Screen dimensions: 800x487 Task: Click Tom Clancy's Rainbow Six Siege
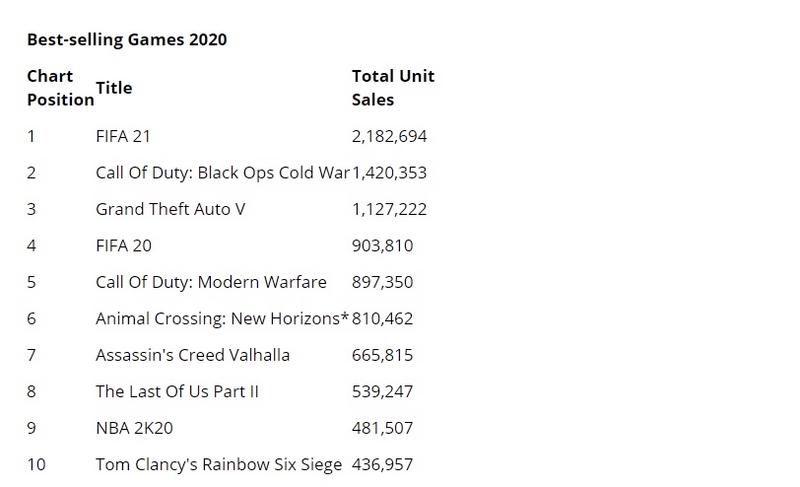pyautogui.click(x=219, y=465)
